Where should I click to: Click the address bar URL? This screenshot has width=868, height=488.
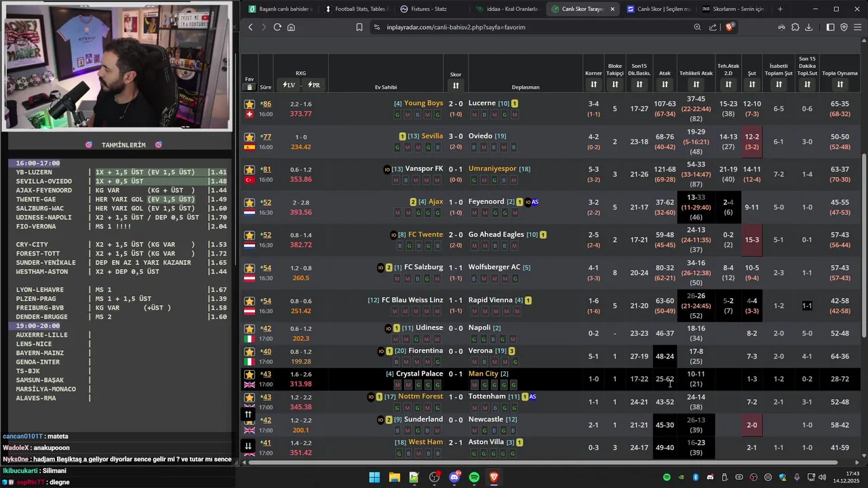[456, 27]
